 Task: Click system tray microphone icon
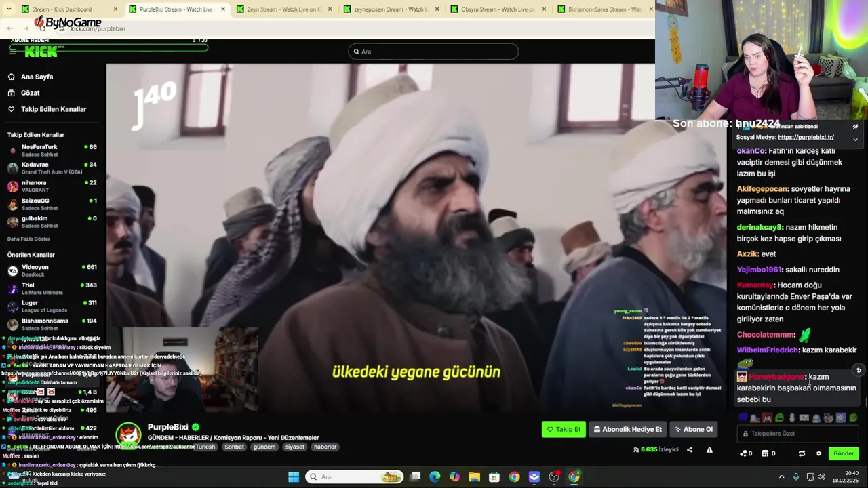coord(796,476)
